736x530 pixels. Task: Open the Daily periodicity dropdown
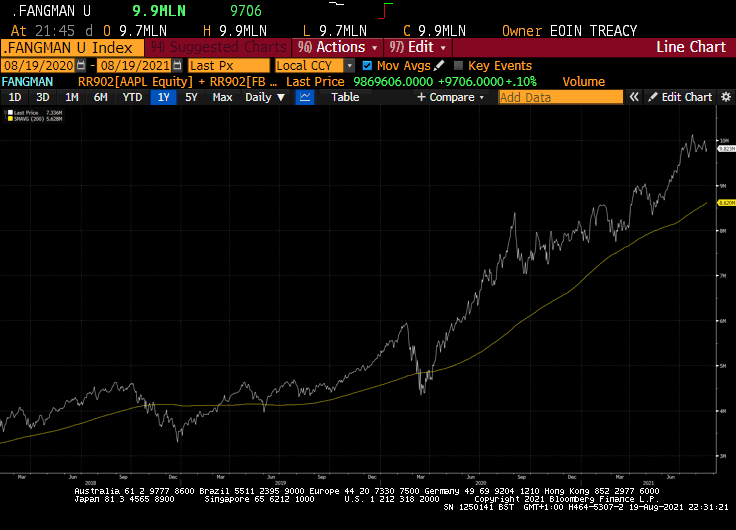coord(265,97)
